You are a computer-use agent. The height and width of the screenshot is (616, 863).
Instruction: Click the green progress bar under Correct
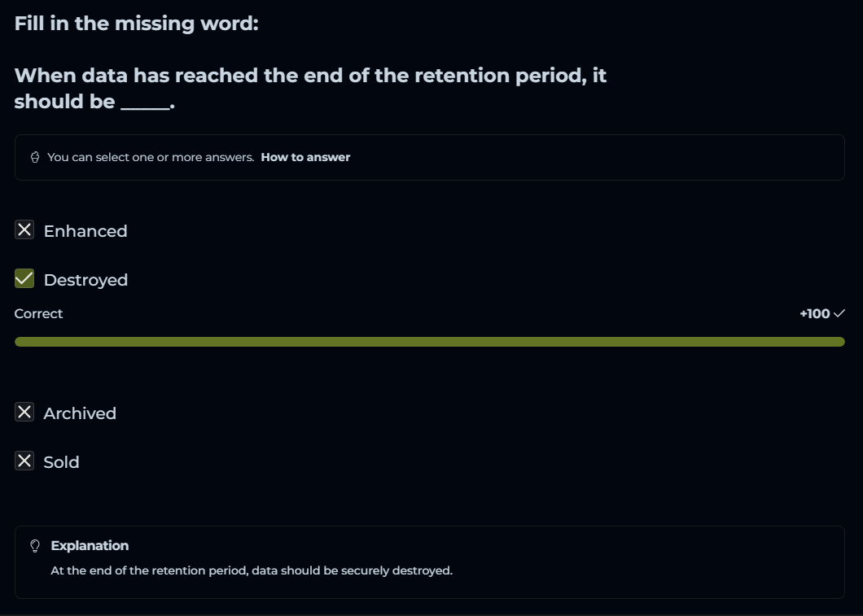[429, 342]
